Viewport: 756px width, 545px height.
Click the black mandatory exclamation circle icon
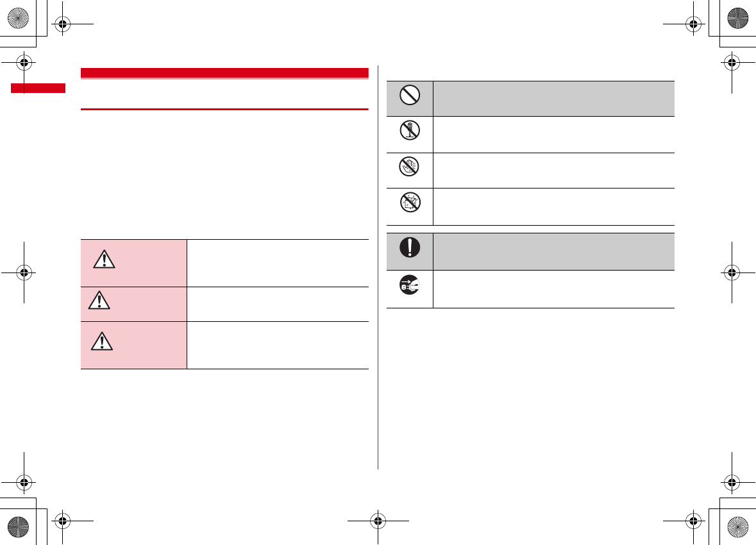coord(409,249)
